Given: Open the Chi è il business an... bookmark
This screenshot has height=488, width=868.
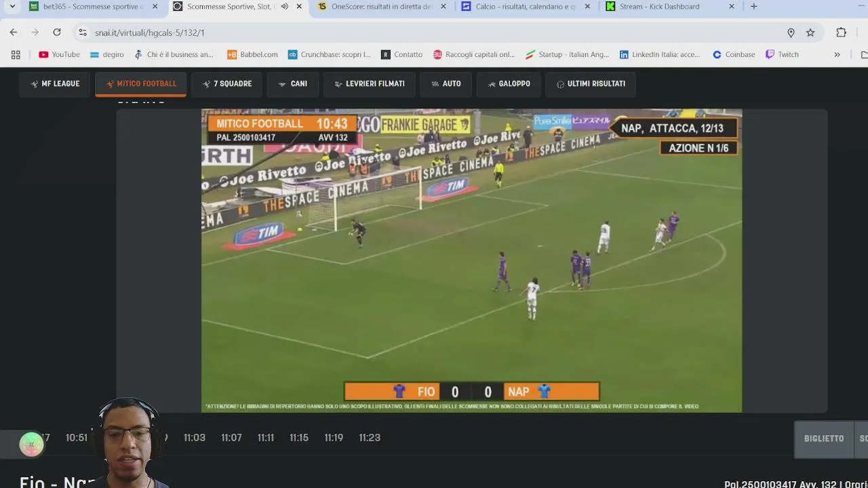Looking at the screenshot, I should pos(174,54).
